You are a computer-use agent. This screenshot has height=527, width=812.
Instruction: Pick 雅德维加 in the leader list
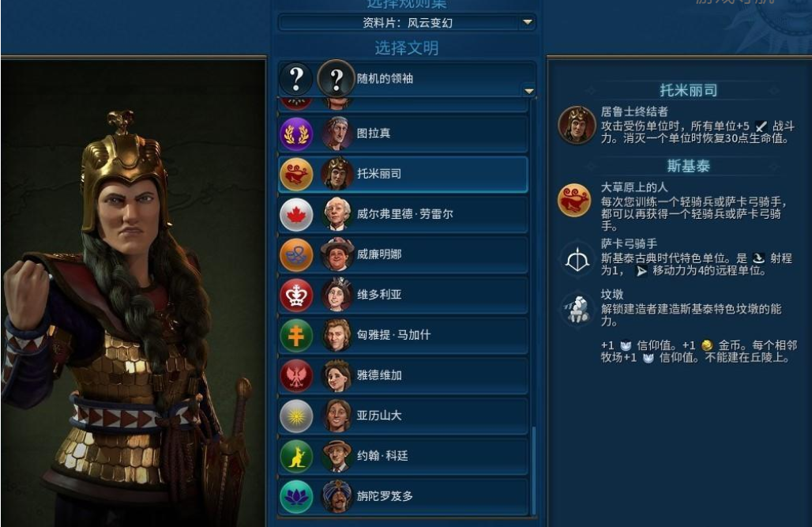coord(404,375)
